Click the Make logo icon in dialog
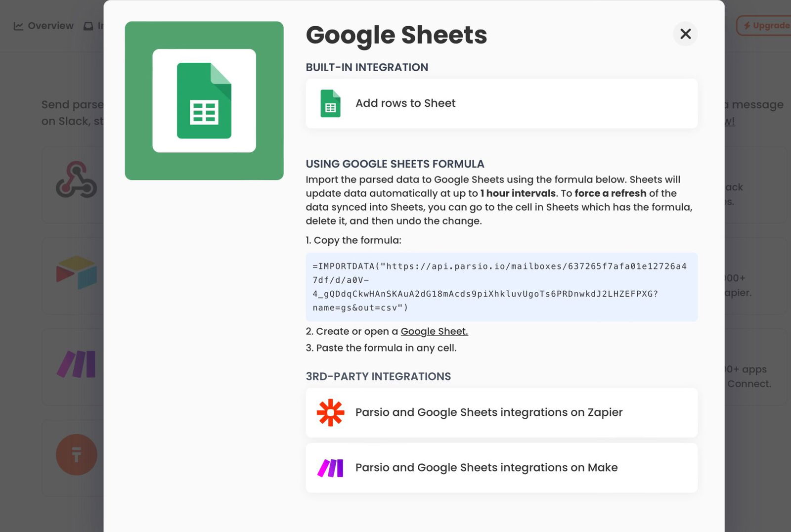Image resolution: width=791 pixels, height=532 pixels. coord(330,468)
